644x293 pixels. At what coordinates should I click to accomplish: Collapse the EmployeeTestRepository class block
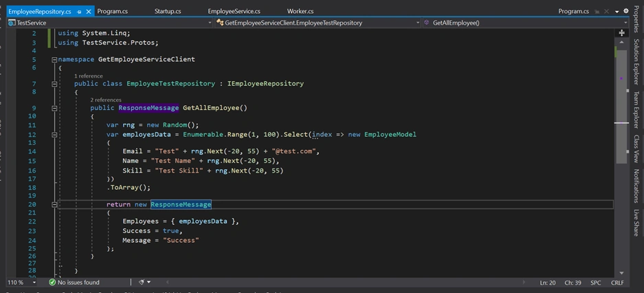pos(54,84)
